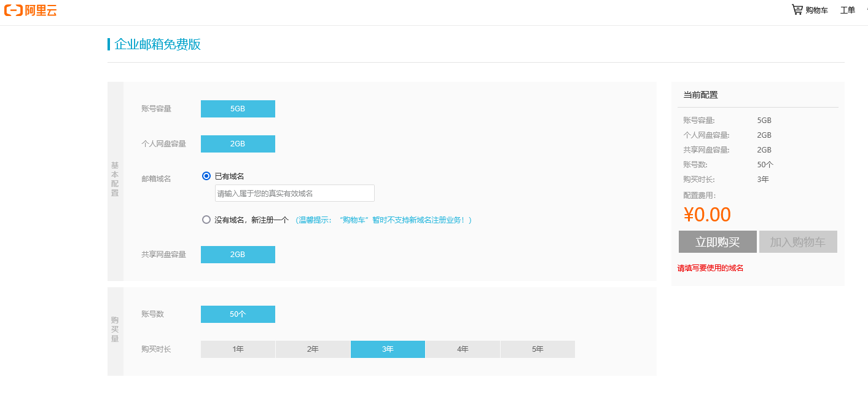Click the Aliyun logo
The image size is (868, 393).
[31, 10]
